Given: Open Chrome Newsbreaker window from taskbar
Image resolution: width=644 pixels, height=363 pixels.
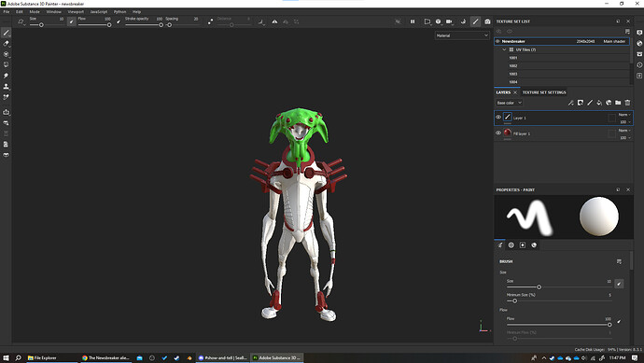Looking at the screenshot, I should [106, 358].
